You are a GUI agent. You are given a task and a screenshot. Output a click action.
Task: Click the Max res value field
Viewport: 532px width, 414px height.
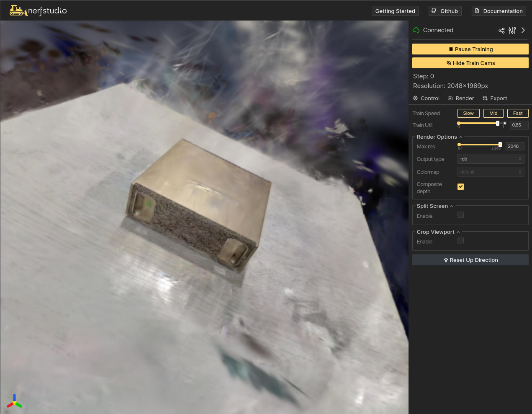(x=515, y=146)
